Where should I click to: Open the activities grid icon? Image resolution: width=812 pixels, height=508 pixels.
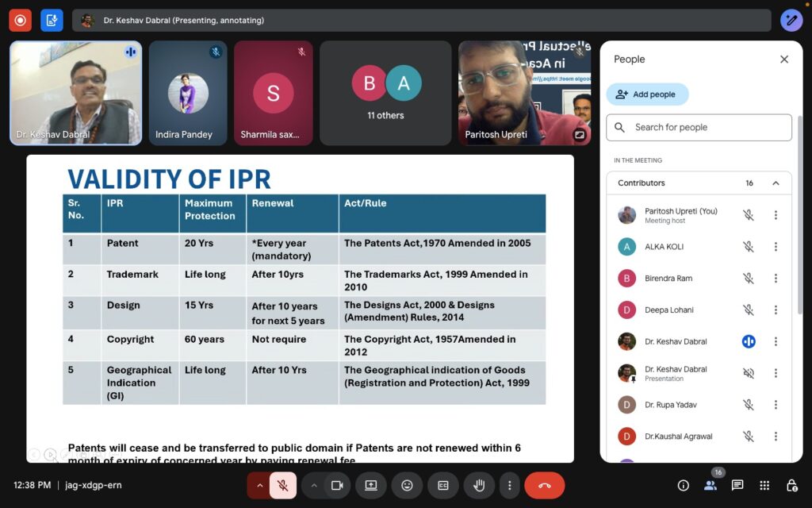[x=764, y=485]
